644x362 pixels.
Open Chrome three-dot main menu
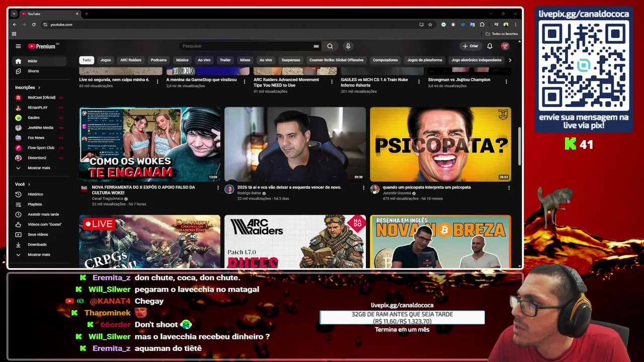click(x=515, y=25)
